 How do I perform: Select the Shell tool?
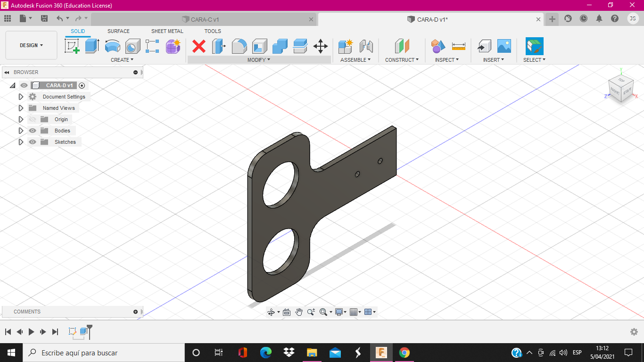tap(260, 46)
